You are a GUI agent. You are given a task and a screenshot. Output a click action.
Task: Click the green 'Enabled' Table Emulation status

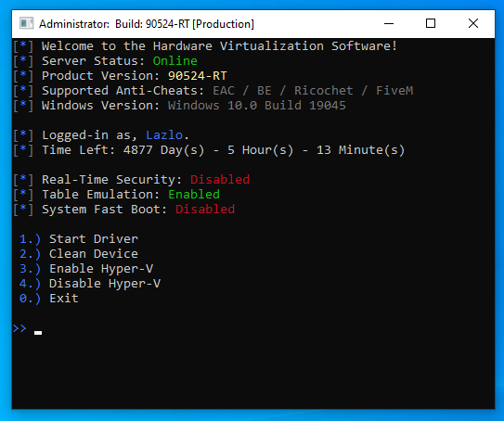194,195
